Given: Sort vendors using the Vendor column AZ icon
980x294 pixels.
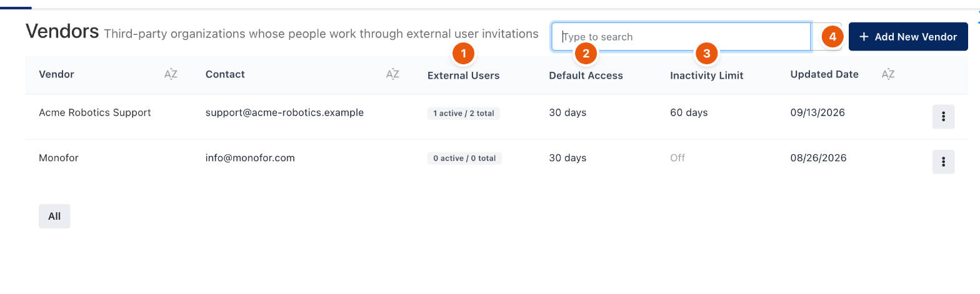Looking at the screenshot, I should click(x=171, y=74).
